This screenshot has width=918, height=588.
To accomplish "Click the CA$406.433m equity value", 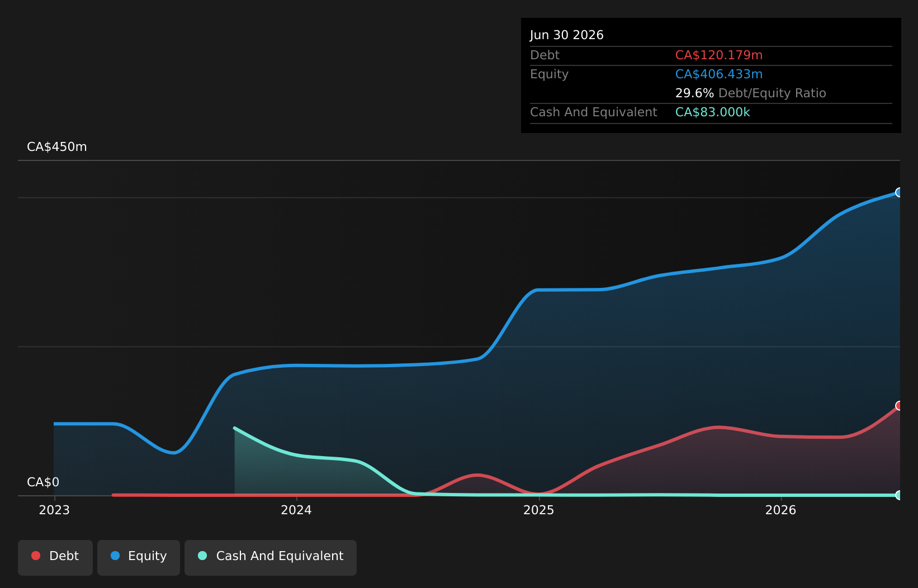I will click(x=719, y=74).
